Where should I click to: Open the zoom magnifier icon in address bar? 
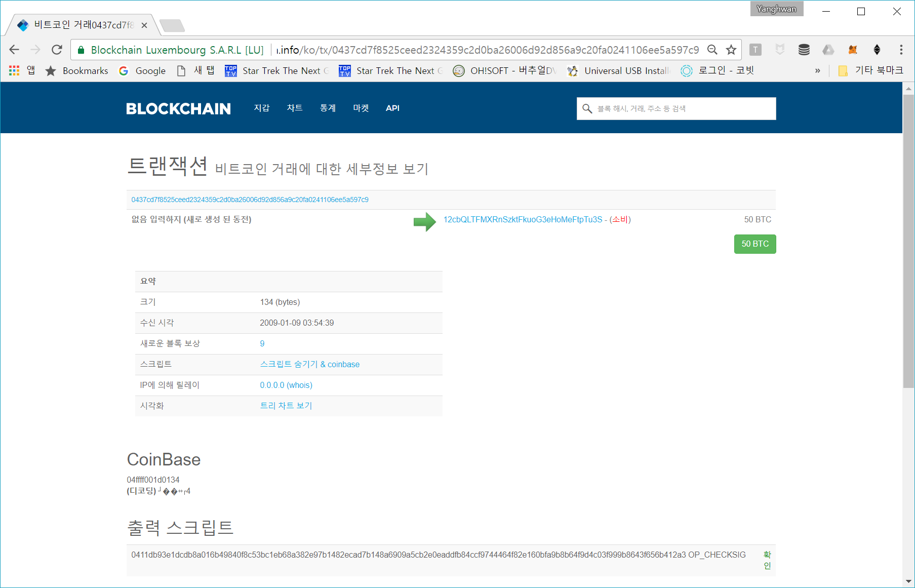[x=712, y=50]
